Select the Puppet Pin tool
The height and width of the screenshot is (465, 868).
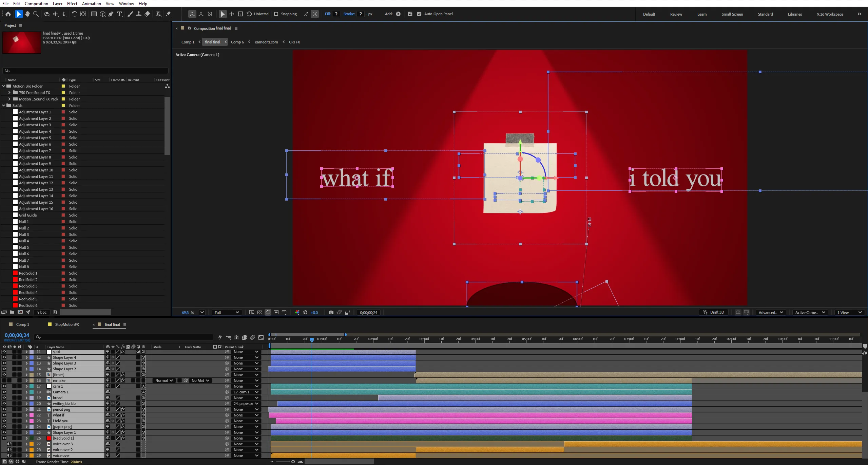tap(169, 14)
